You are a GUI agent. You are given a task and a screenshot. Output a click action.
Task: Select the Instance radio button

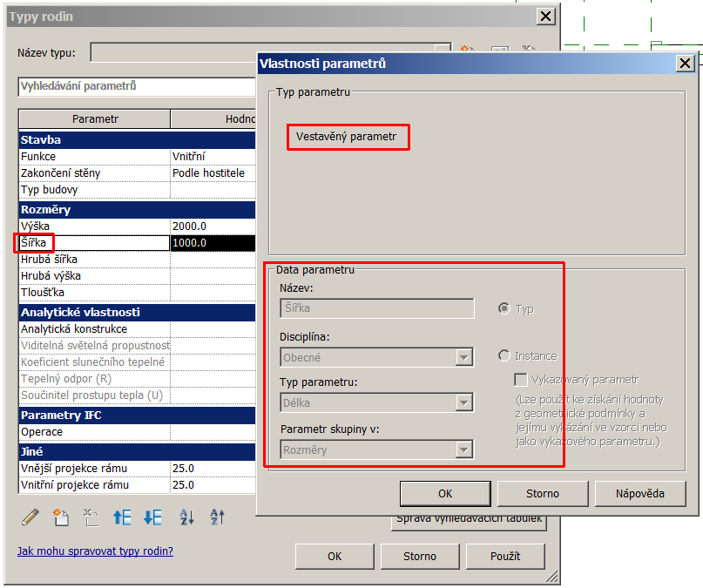pos(504,355)
